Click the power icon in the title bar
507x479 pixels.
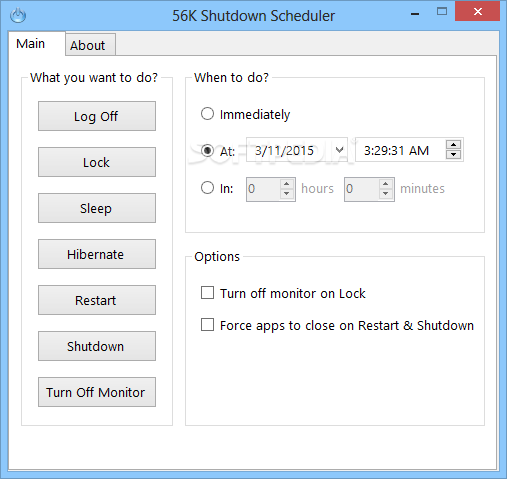click(18, 15)
